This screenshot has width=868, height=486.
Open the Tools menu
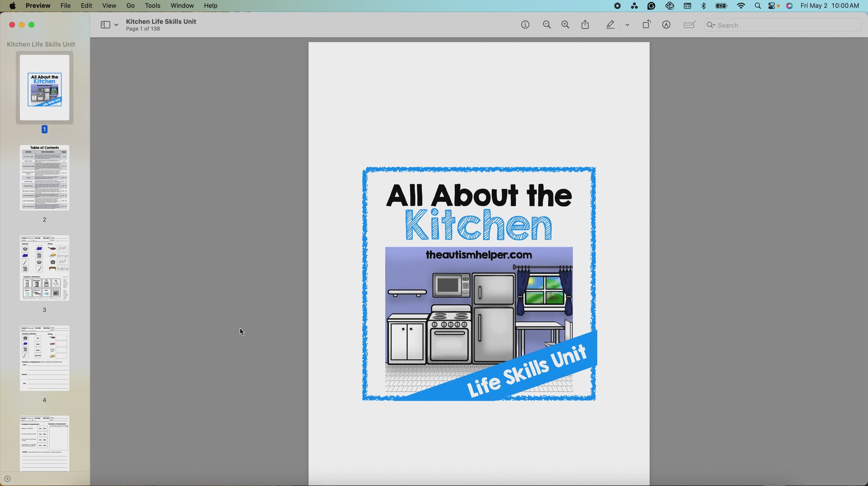pos(152,6)
